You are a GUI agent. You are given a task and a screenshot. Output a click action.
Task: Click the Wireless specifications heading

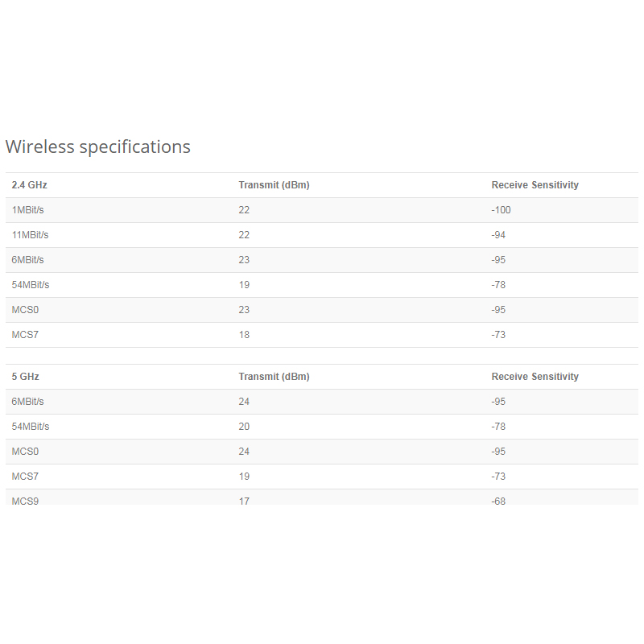[98, 147]
